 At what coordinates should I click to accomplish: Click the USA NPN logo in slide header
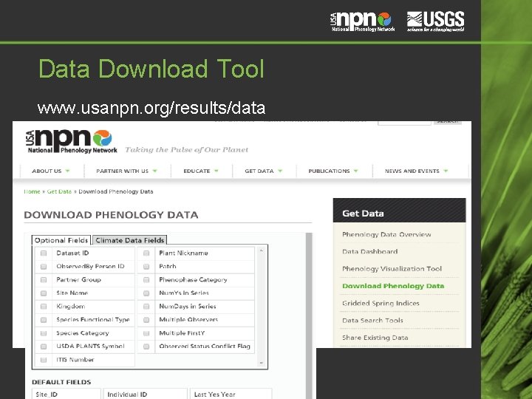363,21
